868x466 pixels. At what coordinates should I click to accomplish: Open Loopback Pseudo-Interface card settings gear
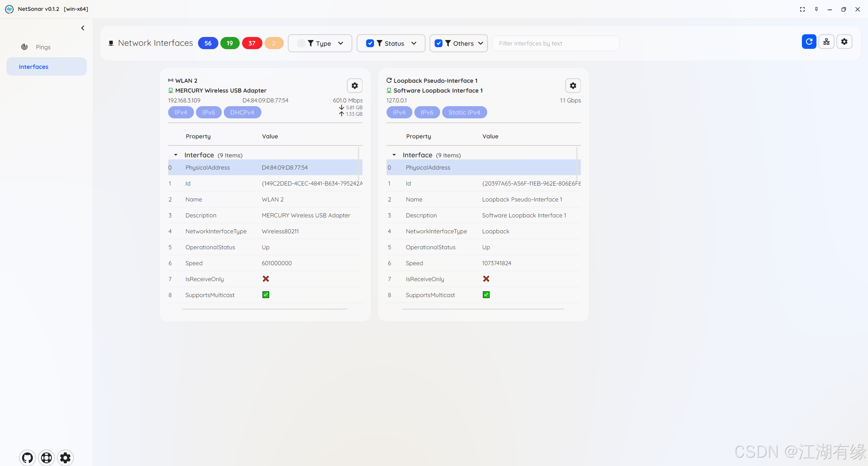[x=573, y=86]
